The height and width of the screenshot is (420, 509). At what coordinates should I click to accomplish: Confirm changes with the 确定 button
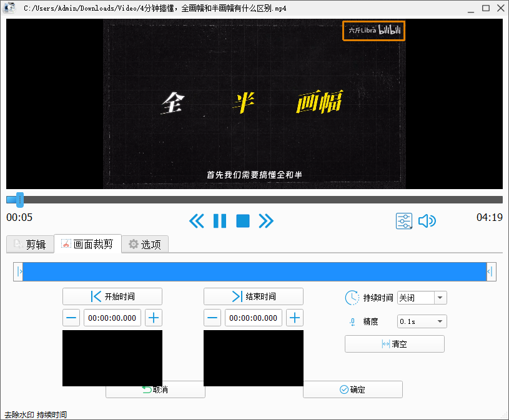click(x=352, y=389)
